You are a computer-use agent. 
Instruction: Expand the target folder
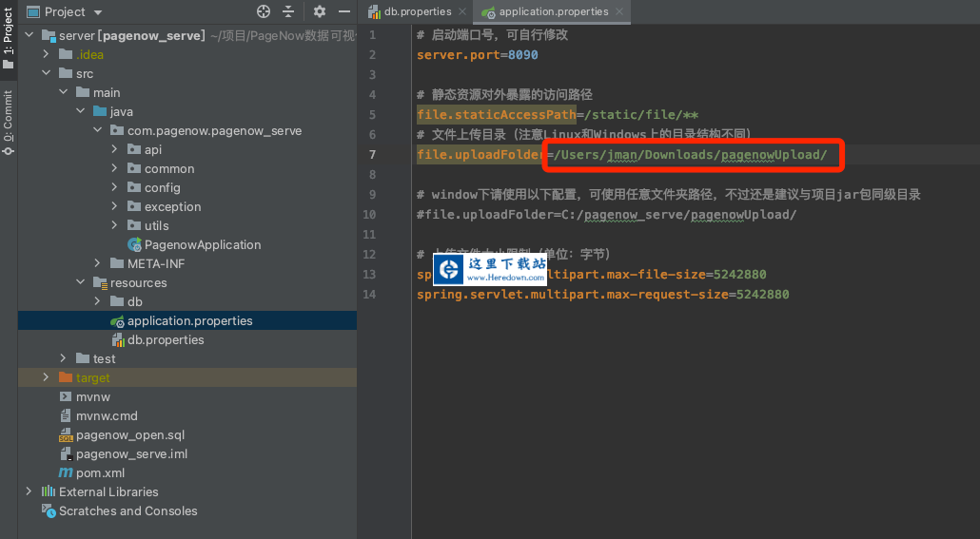pyautogui.click(x=47, y=377)
